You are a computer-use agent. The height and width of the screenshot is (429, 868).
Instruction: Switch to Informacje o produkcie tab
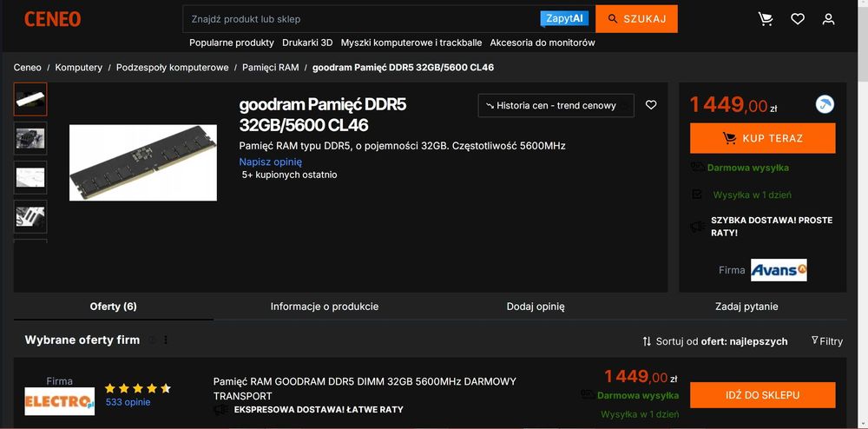pos(325,306)
